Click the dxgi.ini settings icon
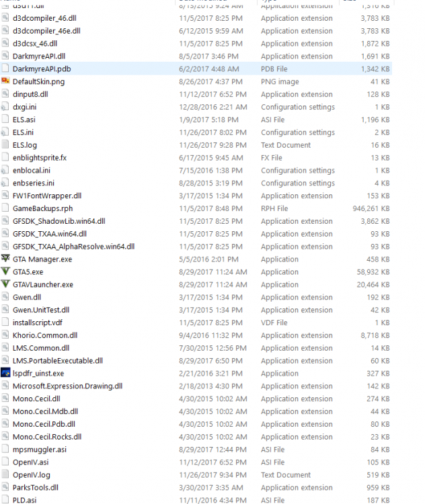 [x=5, y=107]
